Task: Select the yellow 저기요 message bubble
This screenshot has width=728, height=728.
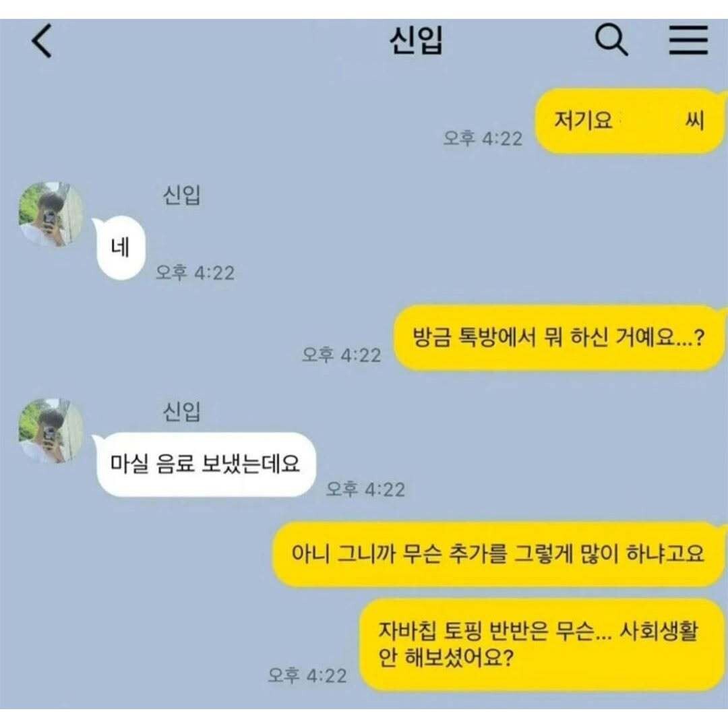Action: click(x=630, y=121)
